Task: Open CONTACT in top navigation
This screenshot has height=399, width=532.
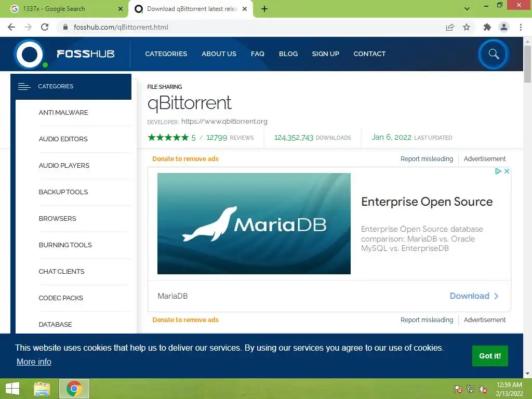Action: click(369, 54)
